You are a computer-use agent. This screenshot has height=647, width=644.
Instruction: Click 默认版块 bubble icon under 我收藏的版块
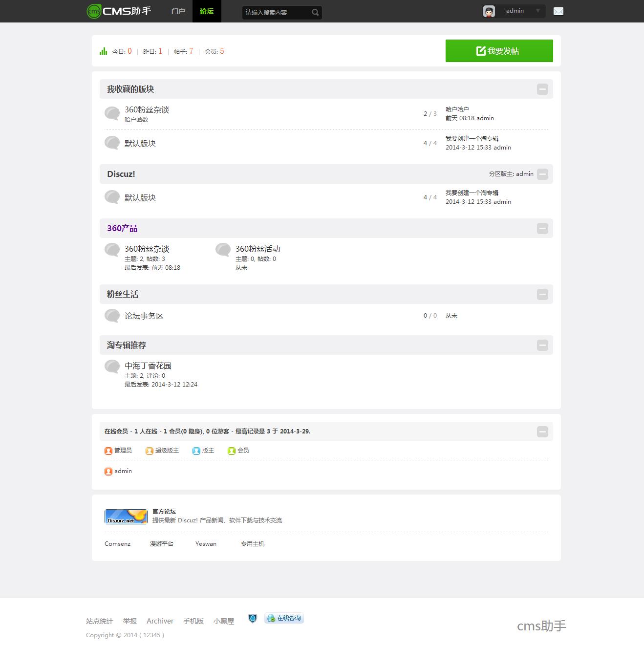point(112,143)
